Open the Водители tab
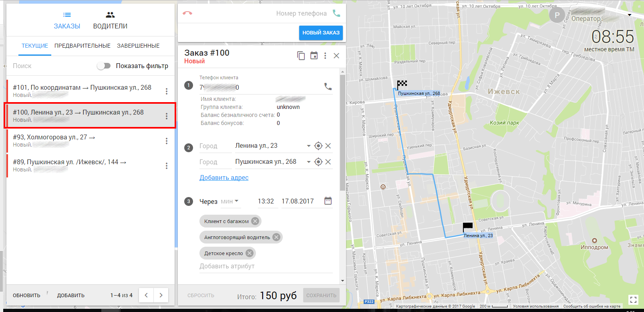 tap(110, 20)
